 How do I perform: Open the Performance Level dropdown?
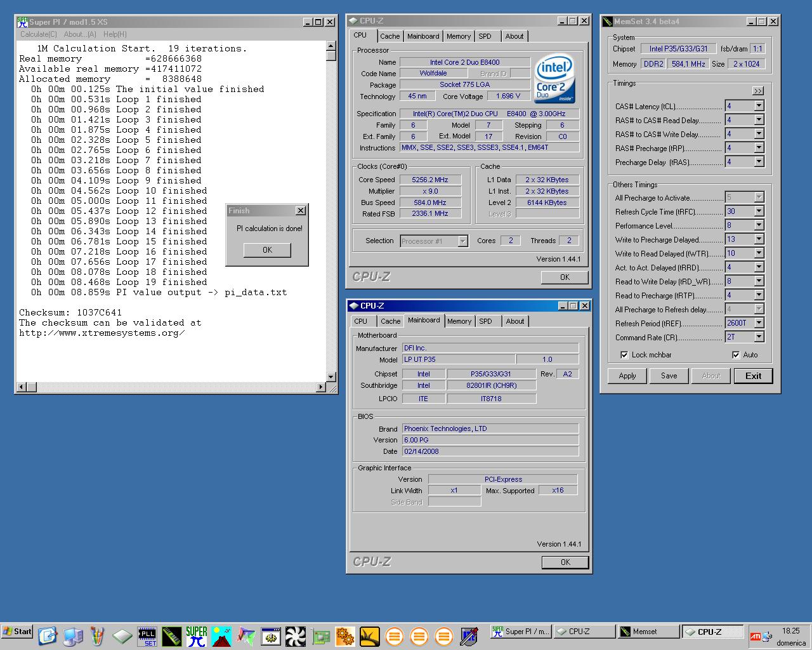pyautogui.click(x=759, y=225)
